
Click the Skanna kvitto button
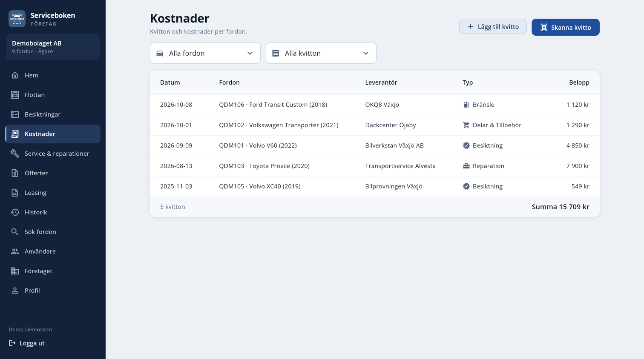[566, 27]
